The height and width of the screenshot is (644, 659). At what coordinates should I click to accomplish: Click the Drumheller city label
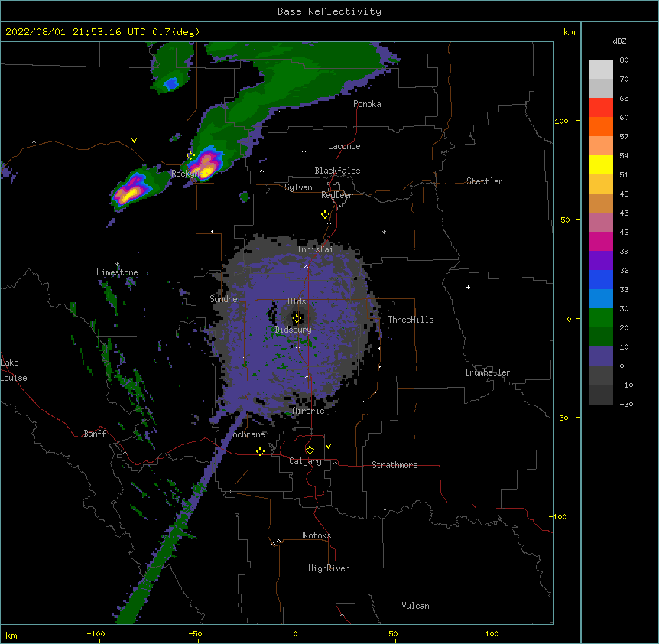point(488,372)
